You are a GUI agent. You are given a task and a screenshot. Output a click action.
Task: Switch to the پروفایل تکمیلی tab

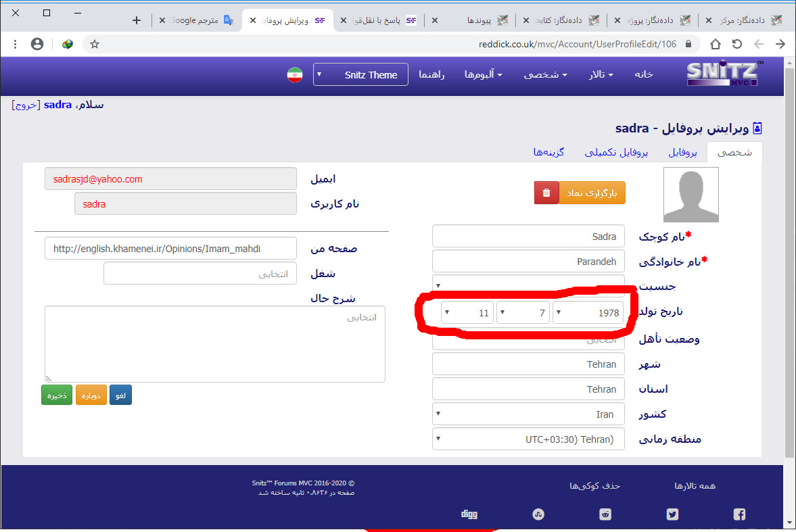coord(616,153)
